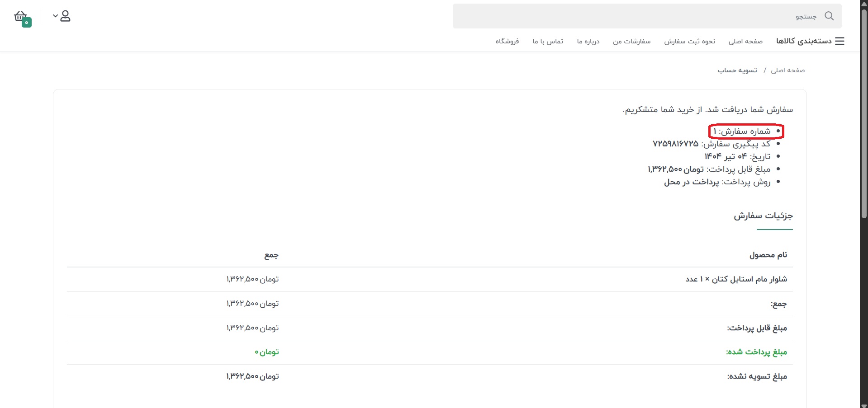Click the scrollbar up arrow
Screen dimensions: 868x408
click(x=864, y=4)
